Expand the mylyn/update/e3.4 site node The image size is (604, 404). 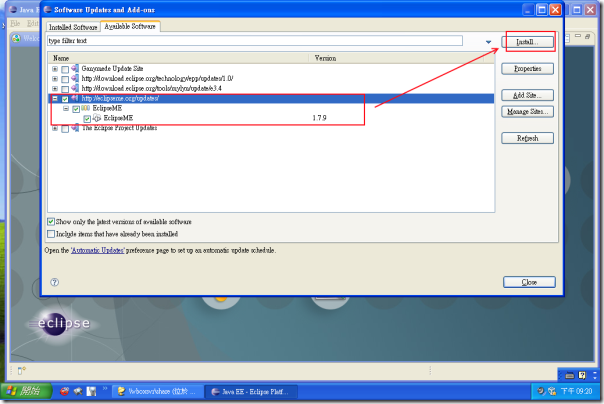55,89
